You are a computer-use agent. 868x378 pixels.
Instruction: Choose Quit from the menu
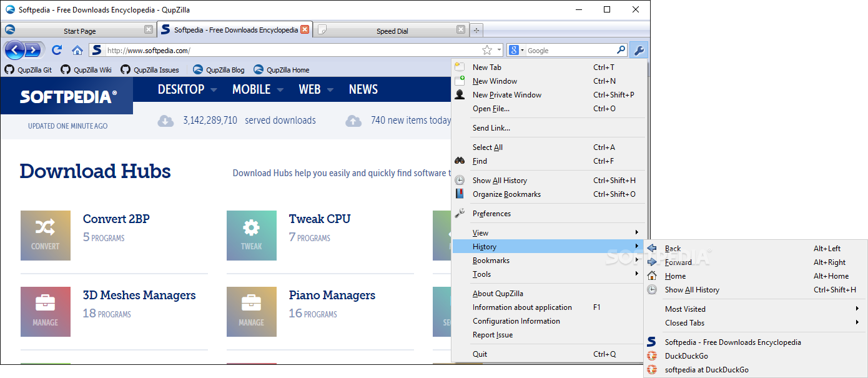pyautogui.click(x=549, y=354)
